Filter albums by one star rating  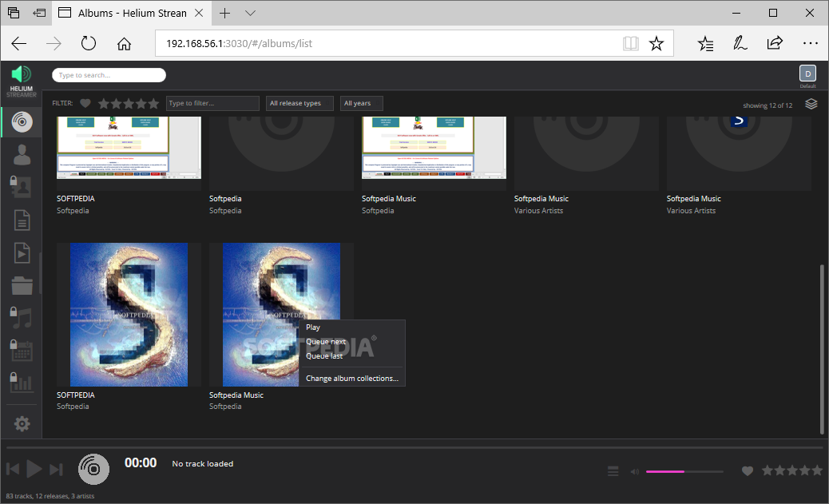pos(104,104)
